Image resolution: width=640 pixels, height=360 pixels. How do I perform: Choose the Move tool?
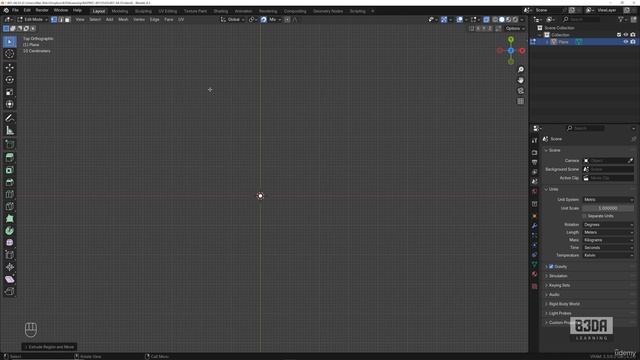coord(9,67)
